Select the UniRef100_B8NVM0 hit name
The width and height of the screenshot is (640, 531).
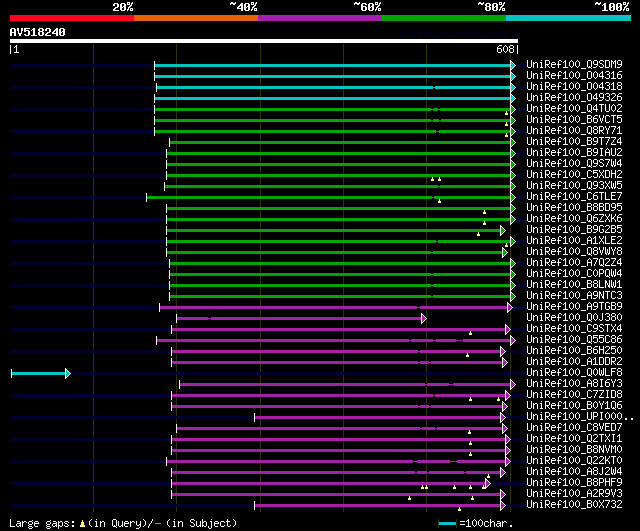[574, 450]
